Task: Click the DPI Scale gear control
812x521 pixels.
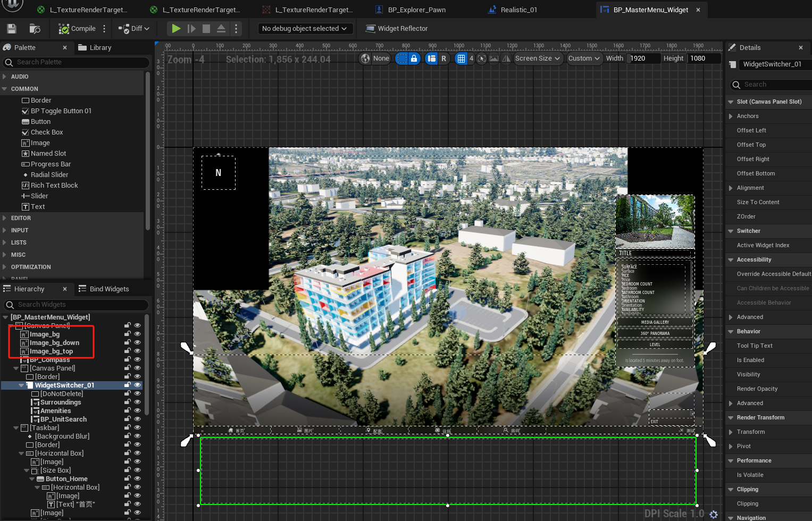Action: click(713, 514)
